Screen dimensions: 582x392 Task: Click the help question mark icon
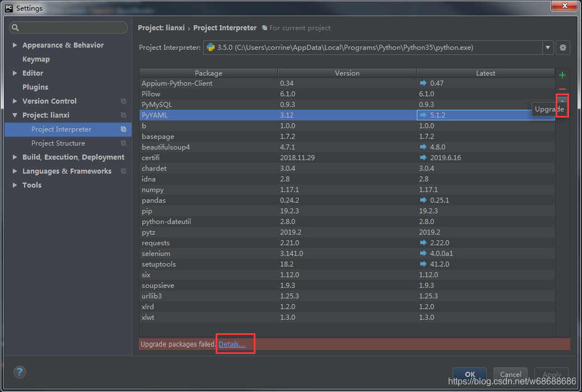point(19,372)
